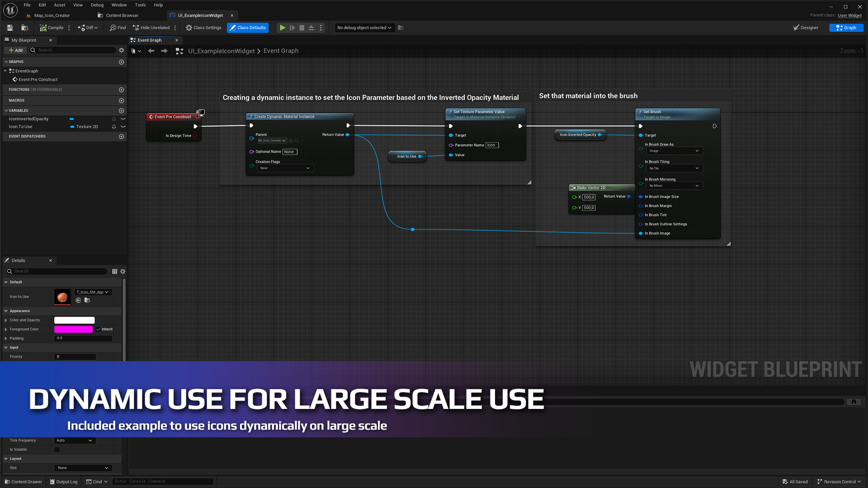Image resolution: width=868 pixels, height=488 pixels.
Task: Expand Tick Frequency Auto dropdown
Action: [75, 441]
